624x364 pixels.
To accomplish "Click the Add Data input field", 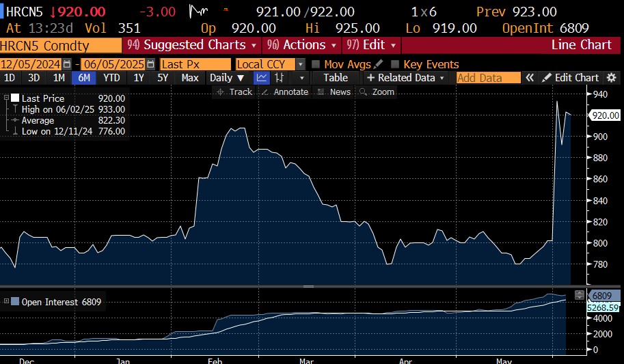I will click(x=488, y=78).
